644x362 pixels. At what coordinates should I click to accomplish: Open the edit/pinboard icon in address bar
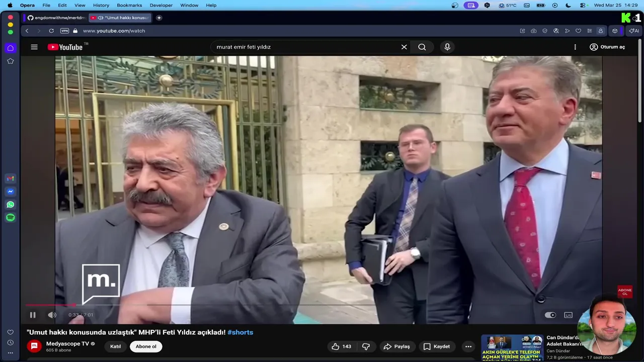[x=522, y=31]
